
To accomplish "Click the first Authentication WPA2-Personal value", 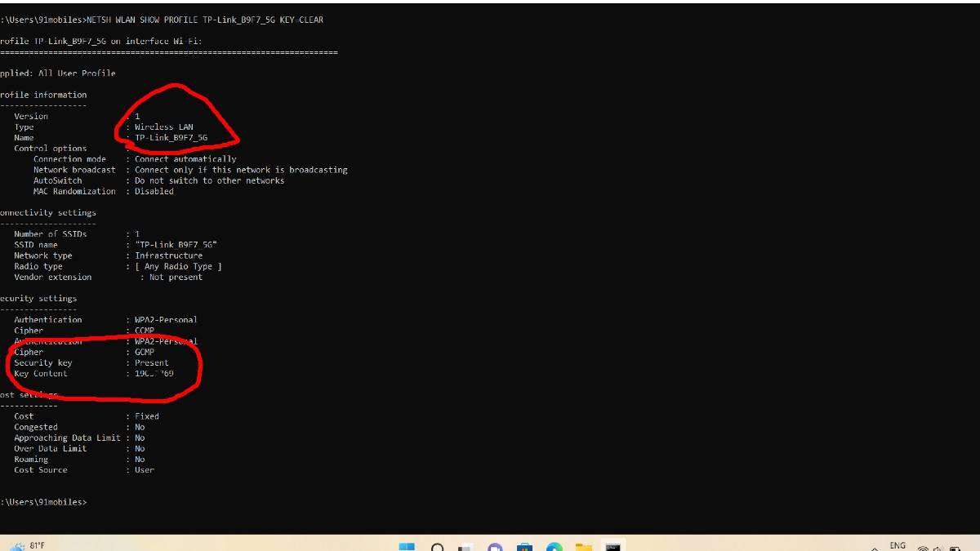I will pos(166,320).
